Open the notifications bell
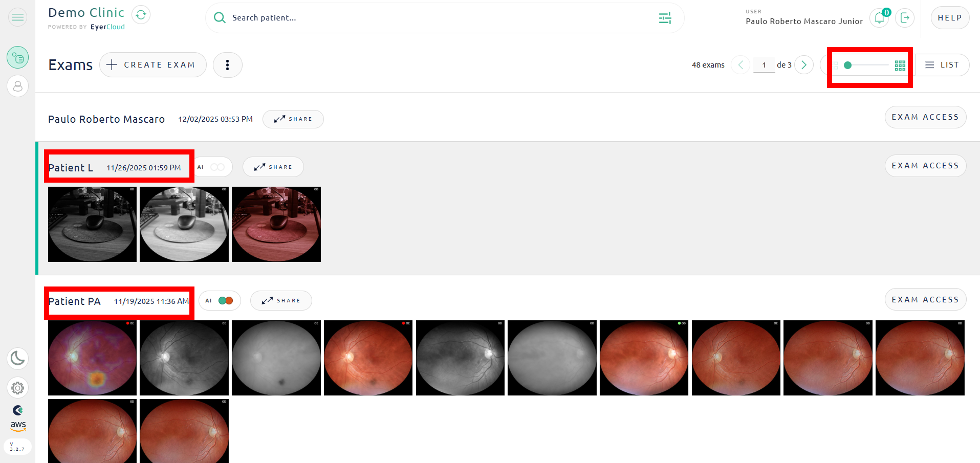980x463 pixels. (879, 18)
